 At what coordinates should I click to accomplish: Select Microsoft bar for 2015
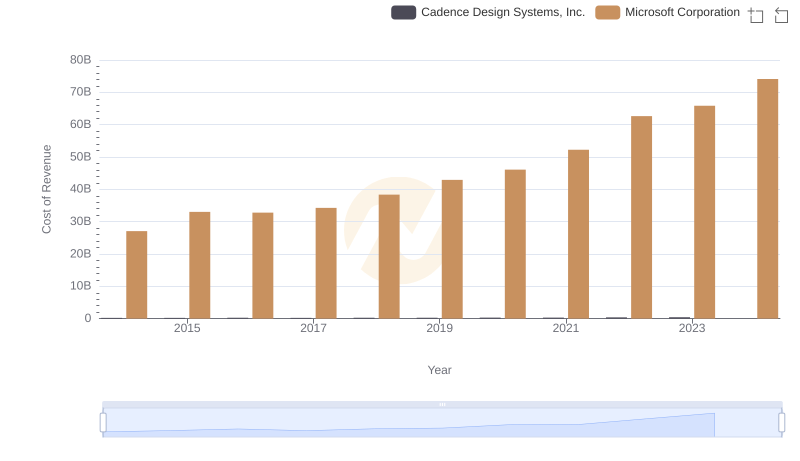(199, 265)
